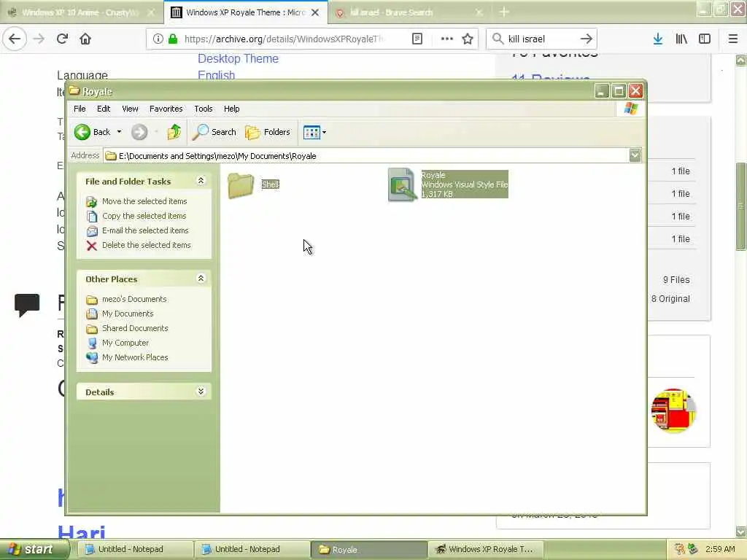The height and width of the screenshot is (560, 747).
Task: Open the browser Library icon
Action: (x=681, y=39)
